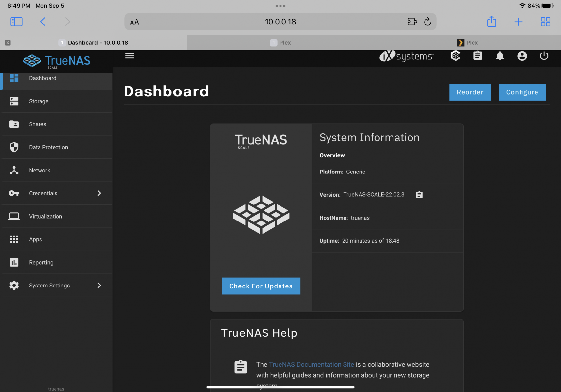Viewport: 561px width, 392px height.
Task: Open the Apps menu item
Action: [x=56, y=239]
